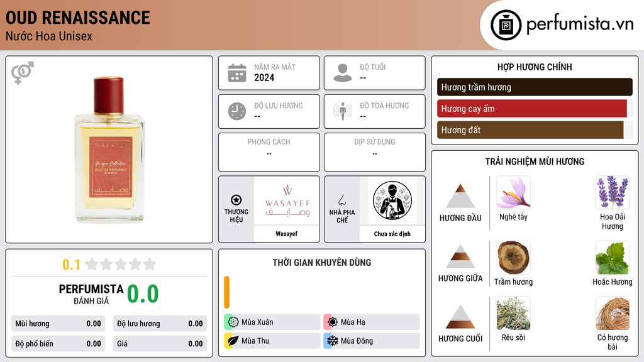Click the Cỏ hương bài vetiver image

pyautogui.click(x=613, y=313)
